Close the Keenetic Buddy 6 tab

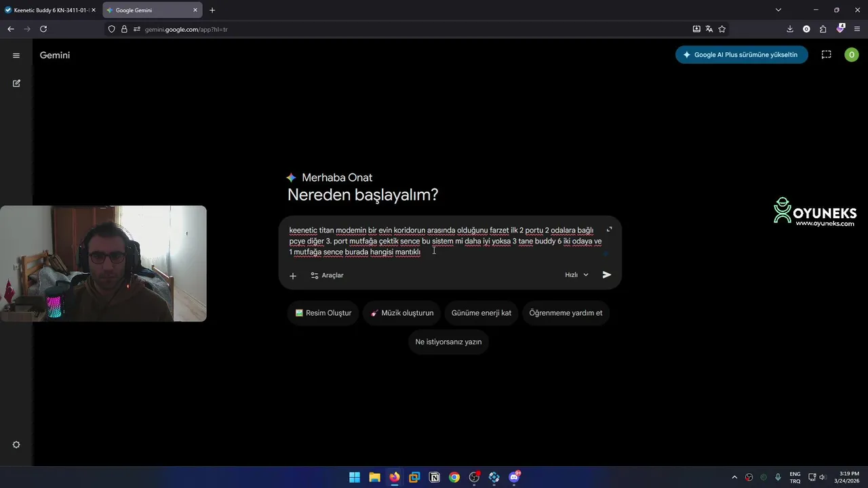[x=94, y=10]
